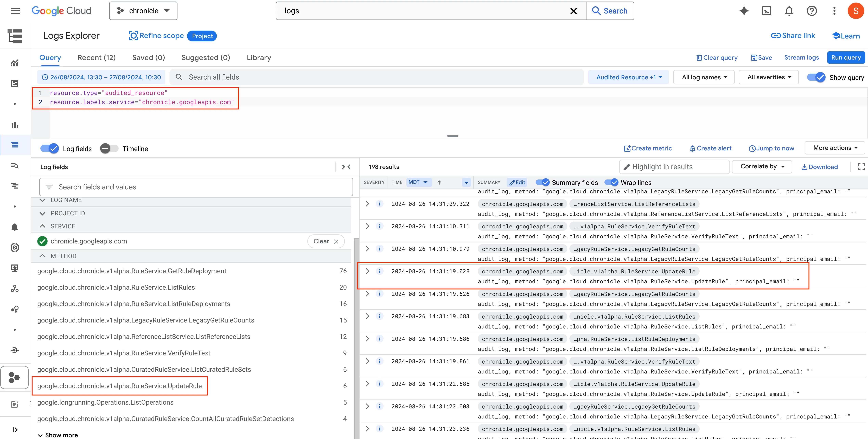868x439 pixels.
Task: Click the Highlight in results field
Action: click(674, 167)
